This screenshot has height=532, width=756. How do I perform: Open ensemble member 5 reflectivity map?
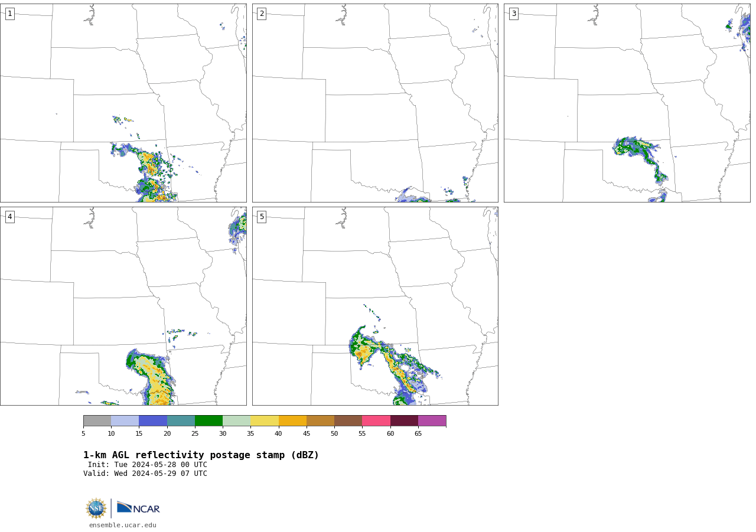click(375, 306)
